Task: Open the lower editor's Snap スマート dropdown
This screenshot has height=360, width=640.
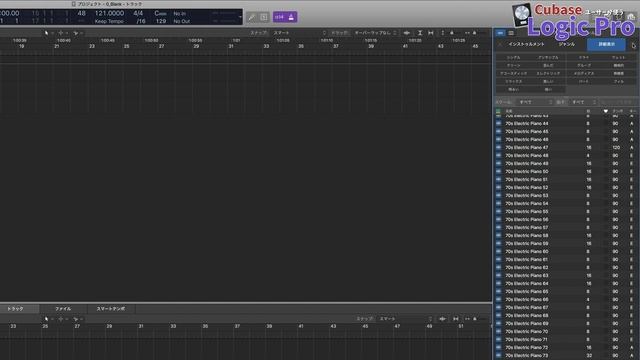Action: 405,319
